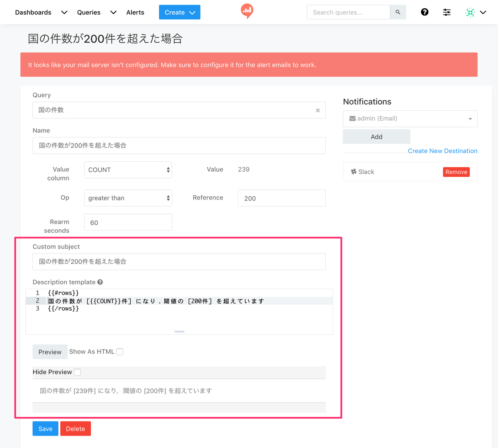Click the search magnifier icon
Image resolution: width=498 pixels, height=448 pixels.
[x=398, y=12]
